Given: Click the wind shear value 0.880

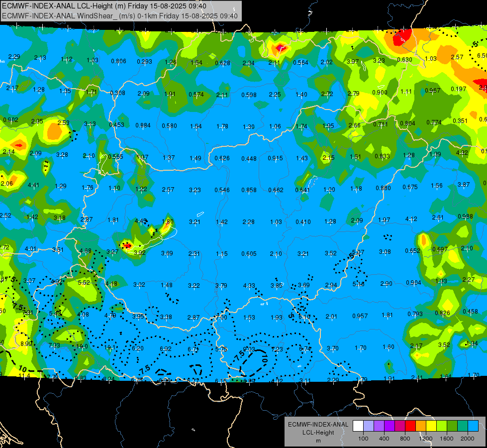Looking at the screenshot, I should [x=383, y=188].
